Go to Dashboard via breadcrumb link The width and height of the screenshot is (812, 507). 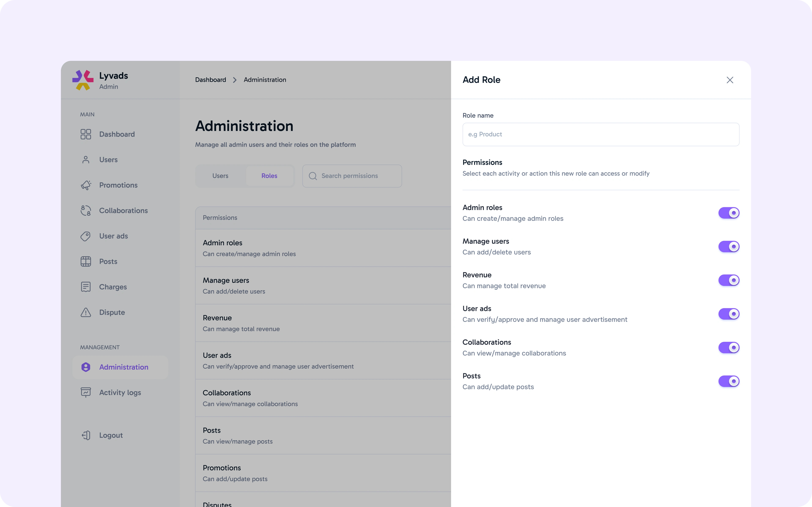(x=210, y=80)
